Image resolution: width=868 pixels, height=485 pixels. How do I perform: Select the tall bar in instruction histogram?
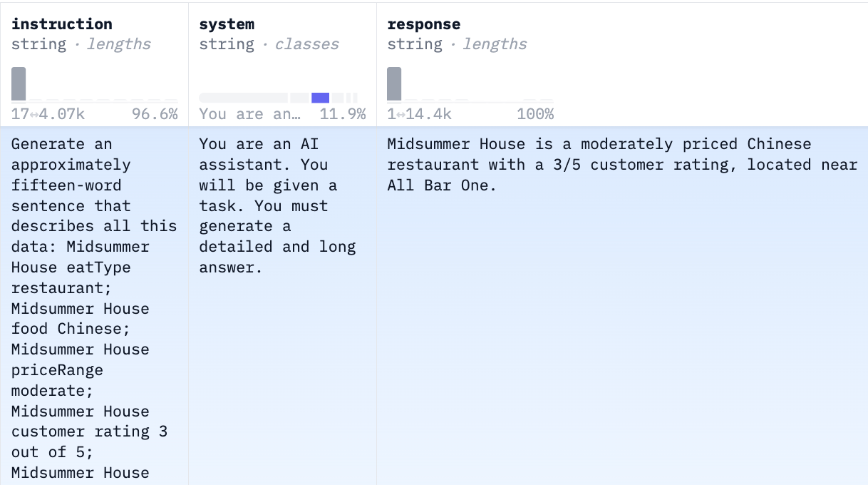point(19,83)
